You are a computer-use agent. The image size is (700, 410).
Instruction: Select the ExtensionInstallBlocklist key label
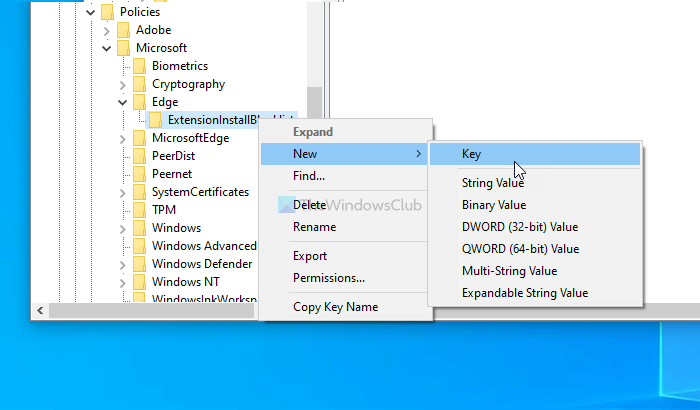[213, 120]
